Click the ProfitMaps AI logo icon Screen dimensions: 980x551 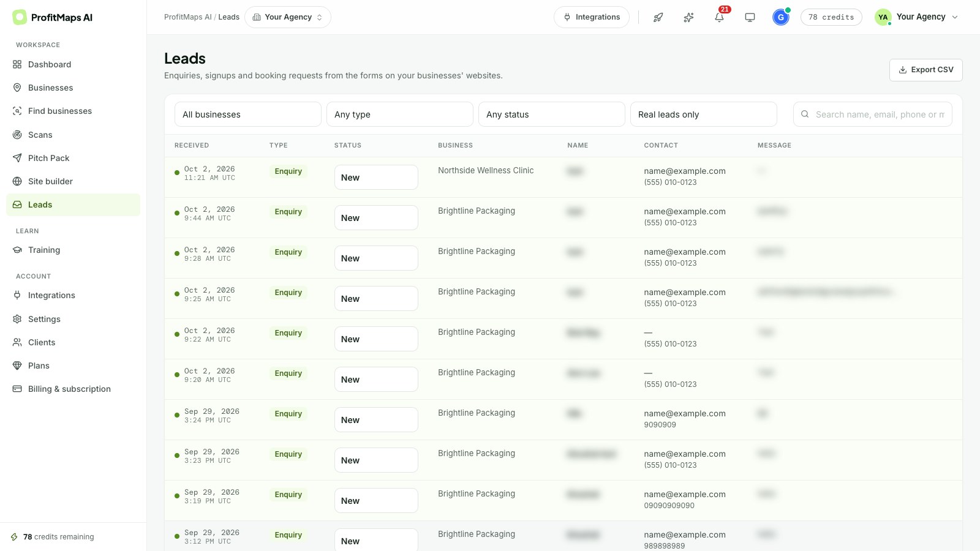20,17
